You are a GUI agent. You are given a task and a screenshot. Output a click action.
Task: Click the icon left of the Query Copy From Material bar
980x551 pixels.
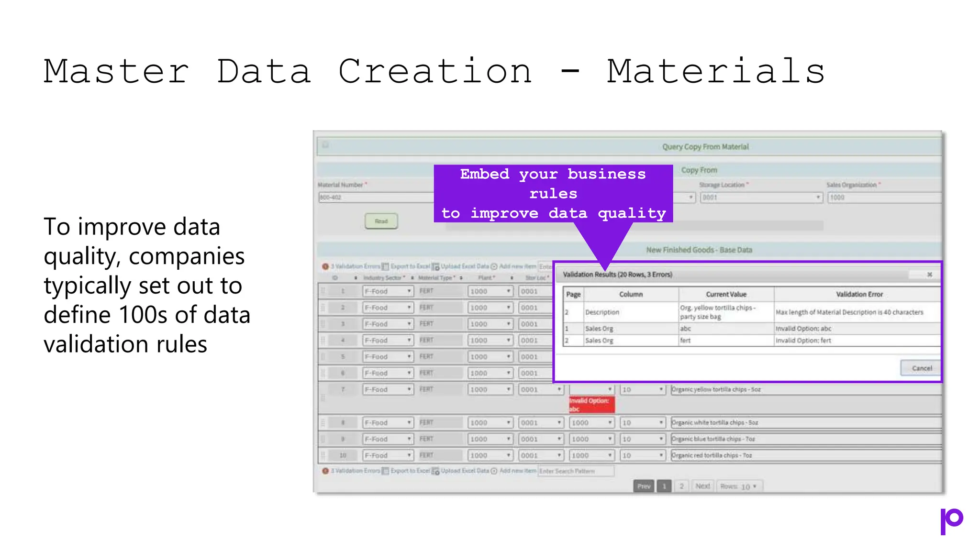click(x=325, y=145)
